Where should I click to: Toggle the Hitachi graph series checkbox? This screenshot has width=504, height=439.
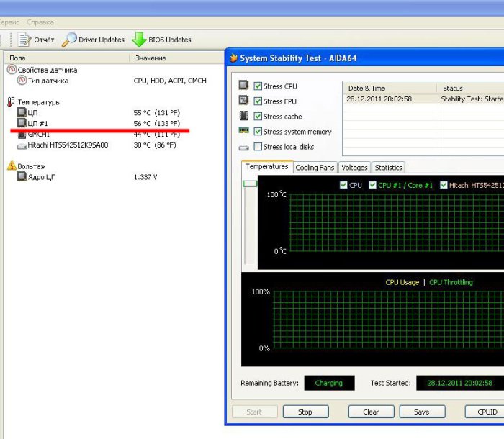444,185
